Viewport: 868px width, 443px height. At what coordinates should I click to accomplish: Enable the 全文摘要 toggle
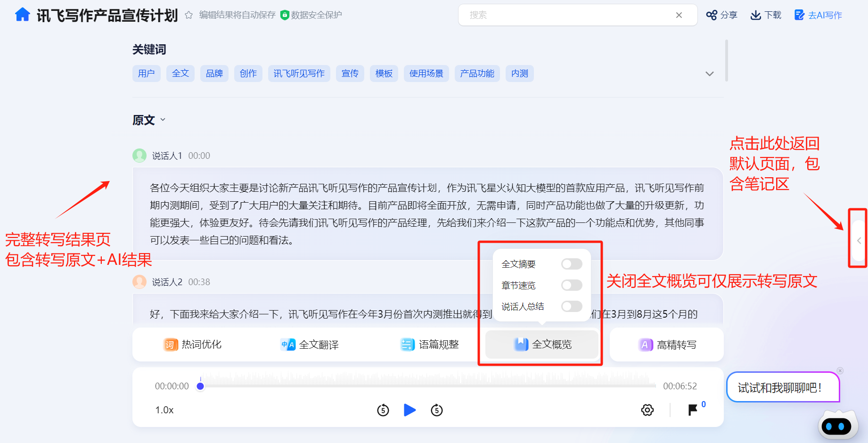572,264
